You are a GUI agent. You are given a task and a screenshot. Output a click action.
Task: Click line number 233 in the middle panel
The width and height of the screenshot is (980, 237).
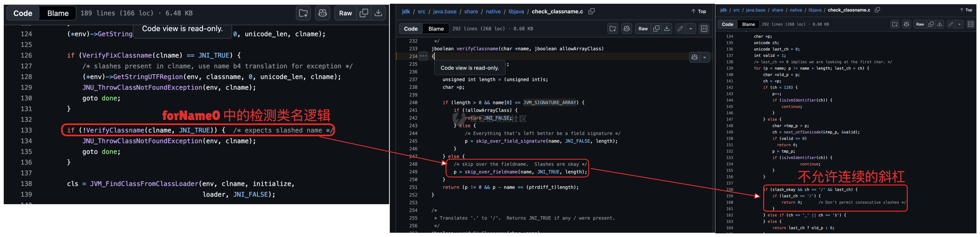click(413, 49)
